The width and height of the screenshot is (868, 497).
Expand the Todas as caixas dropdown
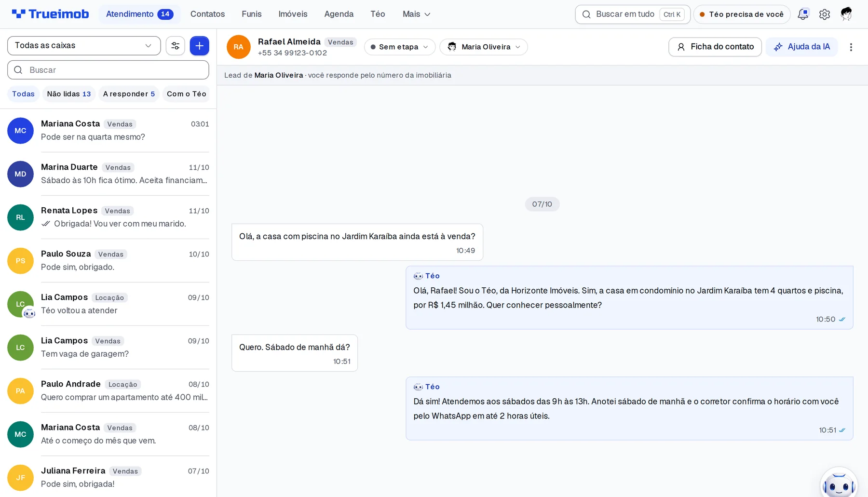tap(84, 46)
